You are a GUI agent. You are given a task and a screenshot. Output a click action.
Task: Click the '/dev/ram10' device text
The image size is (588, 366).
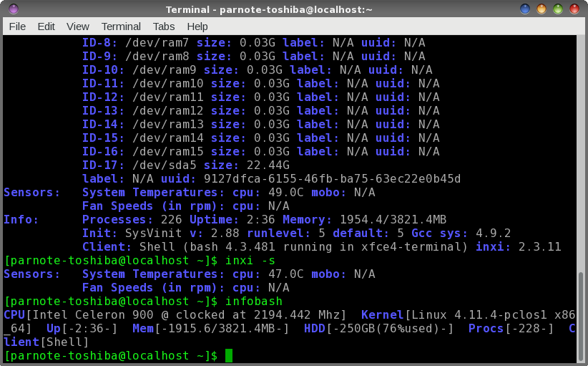tap(168, 83)
